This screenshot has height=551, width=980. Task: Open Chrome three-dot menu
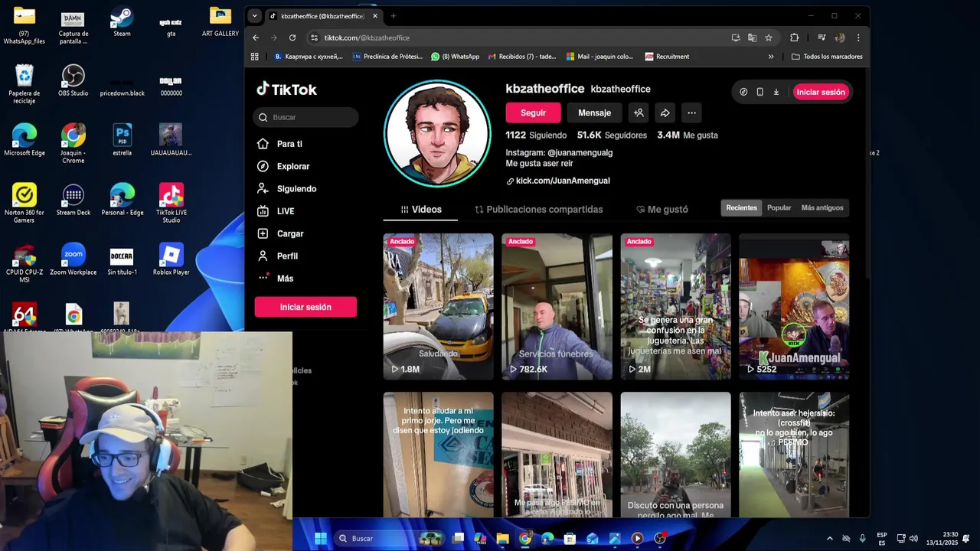click(x=858, y=37)
